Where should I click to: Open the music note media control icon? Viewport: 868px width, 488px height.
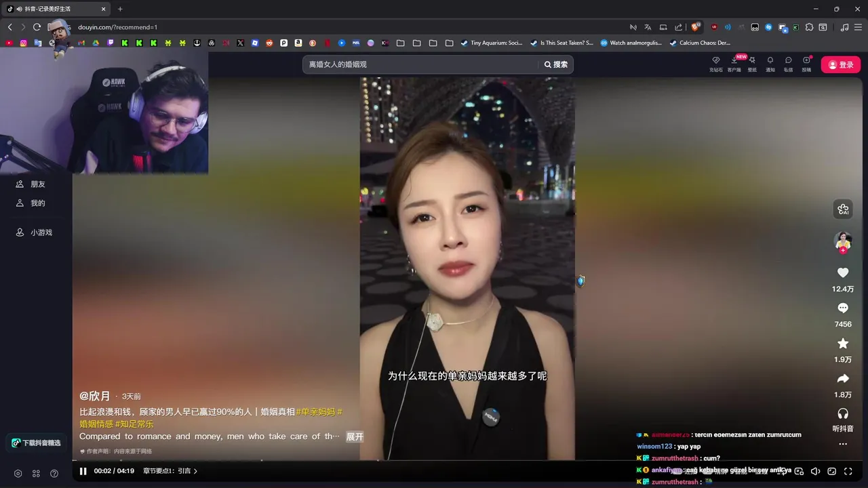pos(844,27)
